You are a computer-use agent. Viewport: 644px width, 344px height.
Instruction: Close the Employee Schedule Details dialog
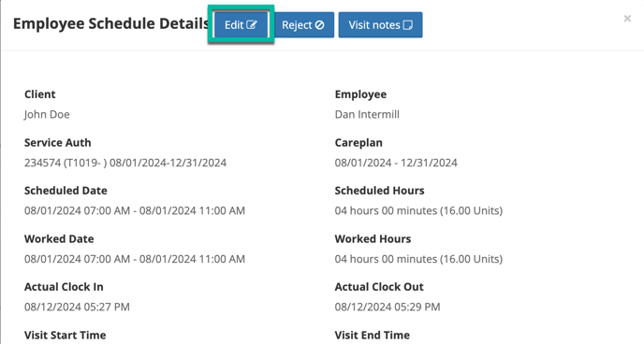[x=627, y=19]
